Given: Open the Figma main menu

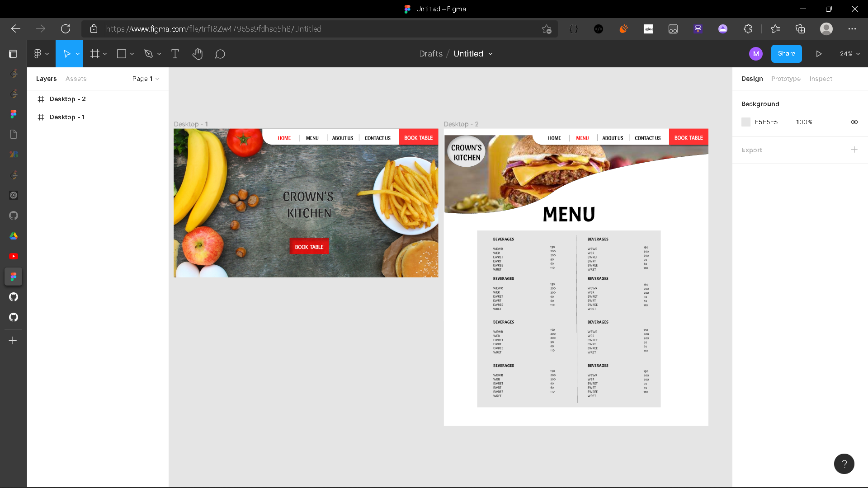Looking at the screenshot, I should [38, 54].
